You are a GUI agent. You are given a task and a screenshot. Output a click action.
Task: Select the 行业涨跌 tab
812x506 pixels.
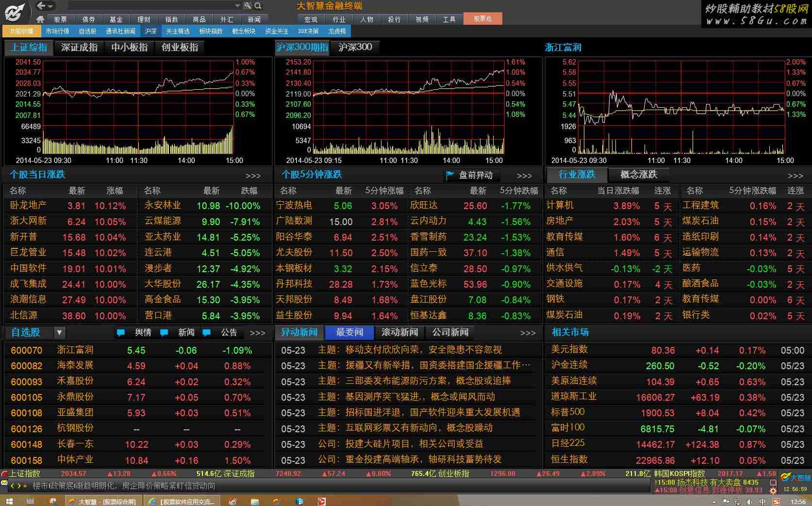(577, 175)
